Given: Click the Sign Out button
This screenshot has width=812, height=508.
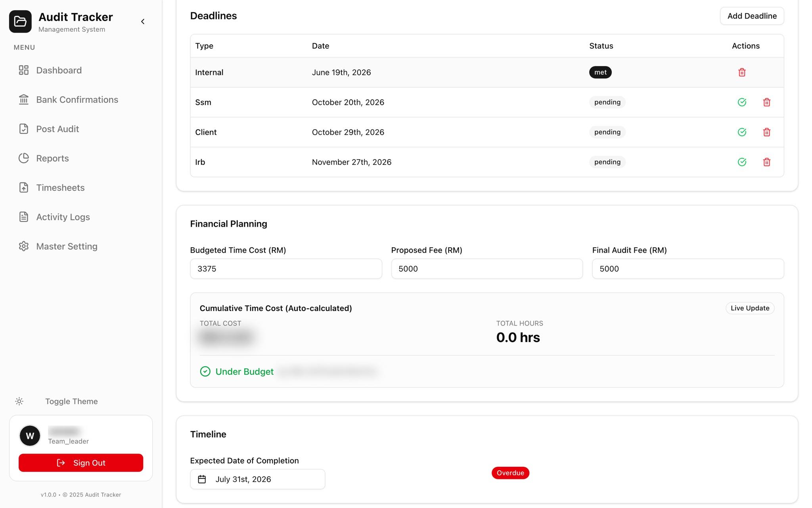Looking at the screenshot, I should tap(81, 463).
